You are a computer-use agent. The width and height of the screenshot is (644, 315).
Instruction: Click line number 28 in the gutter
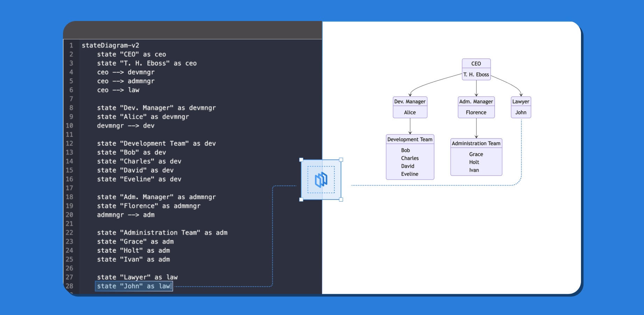69,286
